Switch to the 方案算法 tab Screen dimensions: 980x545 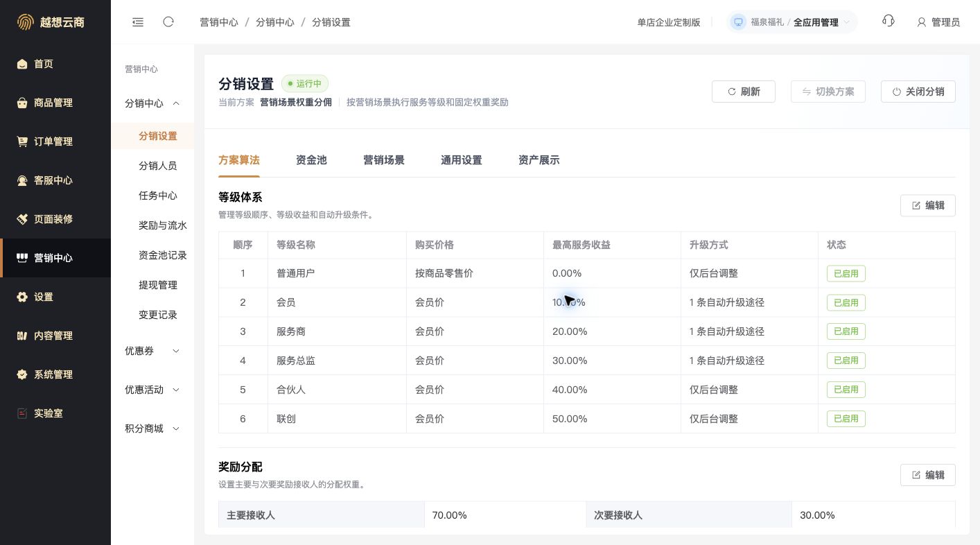click(x=239, y=160)
